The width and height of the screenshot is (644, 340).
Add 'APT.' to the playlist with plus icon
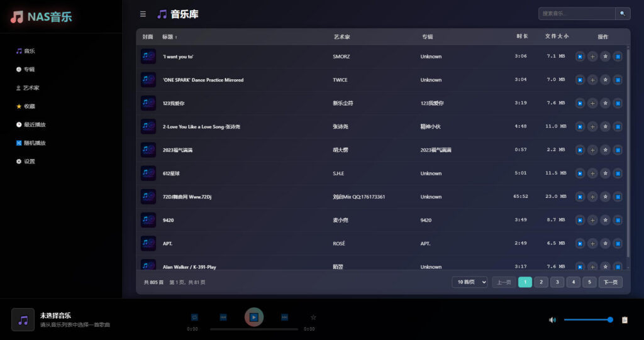(x=592, y=243)
